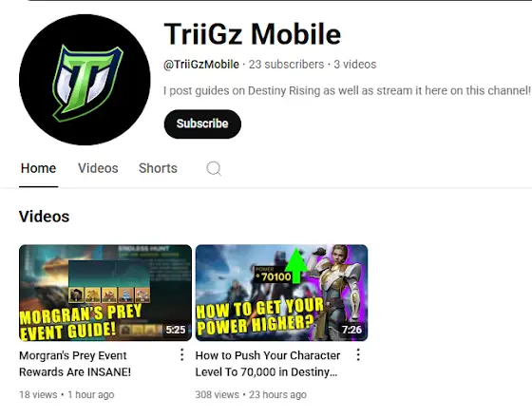This screenshot has height=418, width=532.
Task: Click the 3 videos count text
Action: [x=355, y=65]
